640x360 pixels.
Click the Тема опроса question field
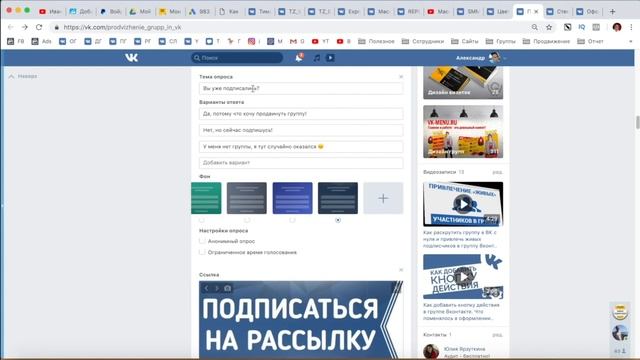[x=301, y=88]
